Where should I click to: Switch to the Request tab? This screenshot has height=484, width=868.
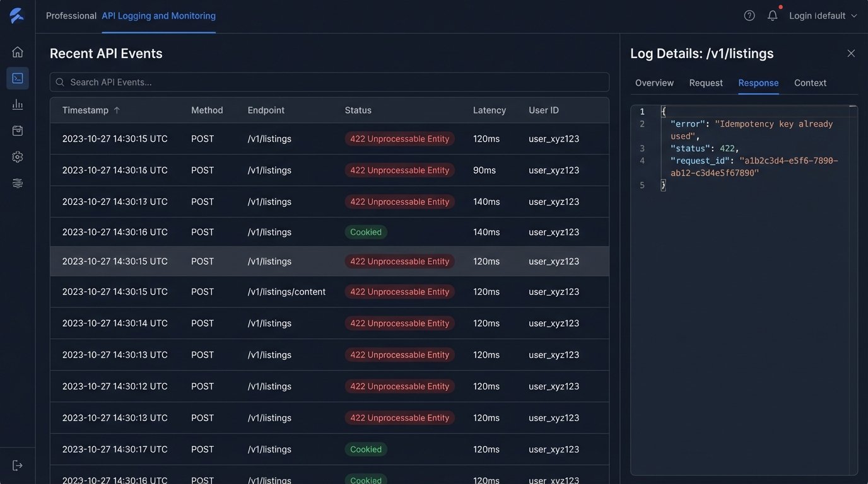point(706,83)
